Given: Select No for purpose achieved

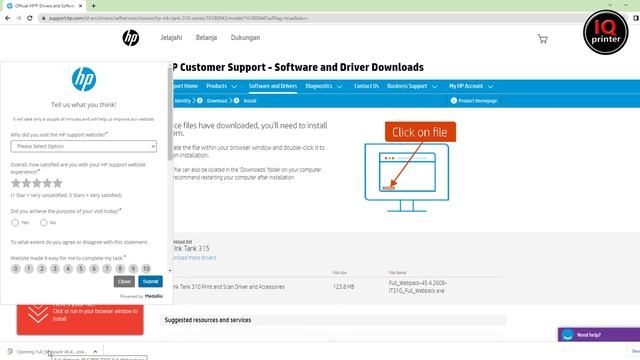Looking at the screenshot, I should click(x=43, y=222).
